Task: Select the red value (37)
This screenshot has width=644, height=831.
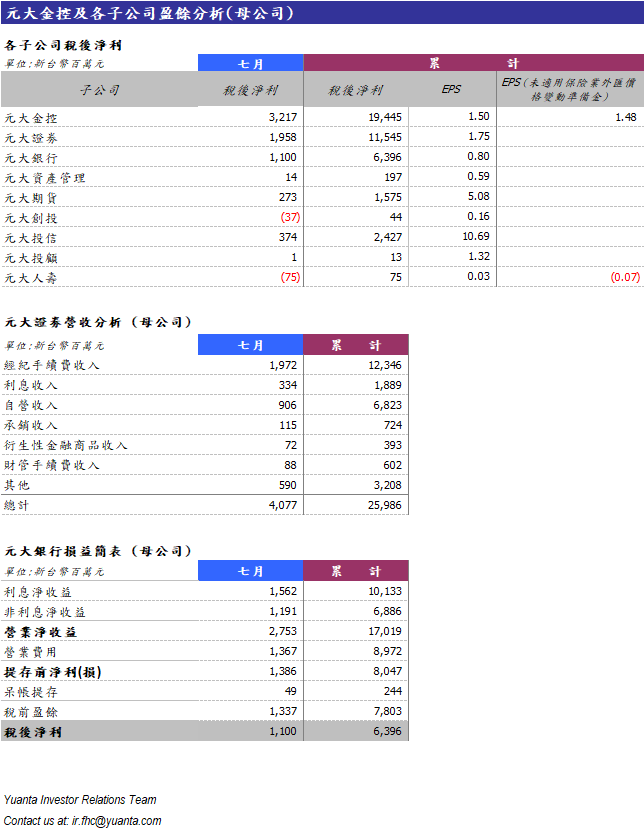Action: [x=290, y=217]
